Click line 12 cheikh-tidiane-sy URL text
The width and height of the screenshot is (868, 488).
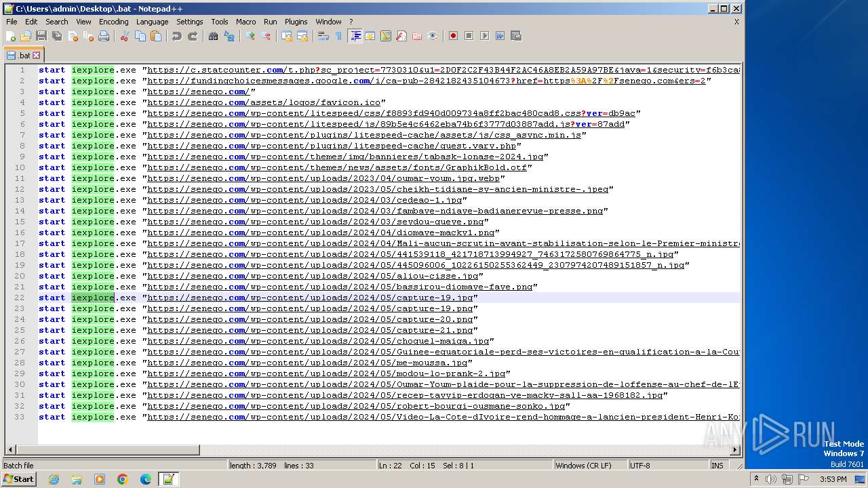click(378, 189)
